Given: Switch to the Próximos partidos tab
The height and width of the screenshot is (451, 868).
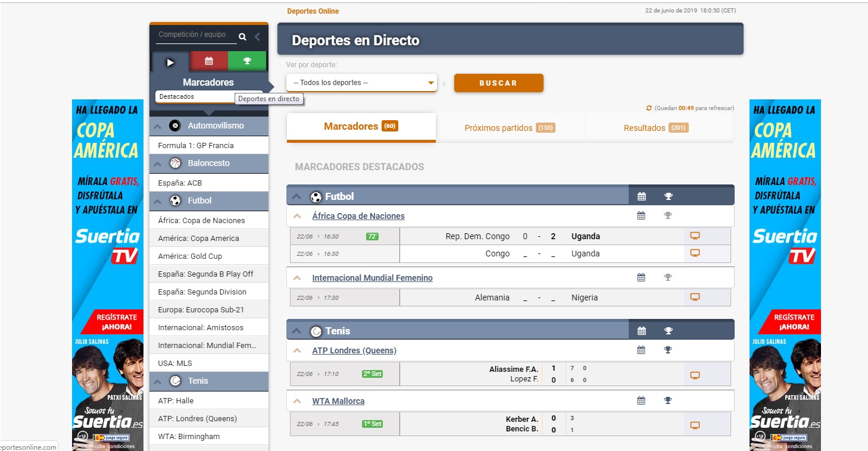Looking at the screenshot, I should tap(510, 128).
